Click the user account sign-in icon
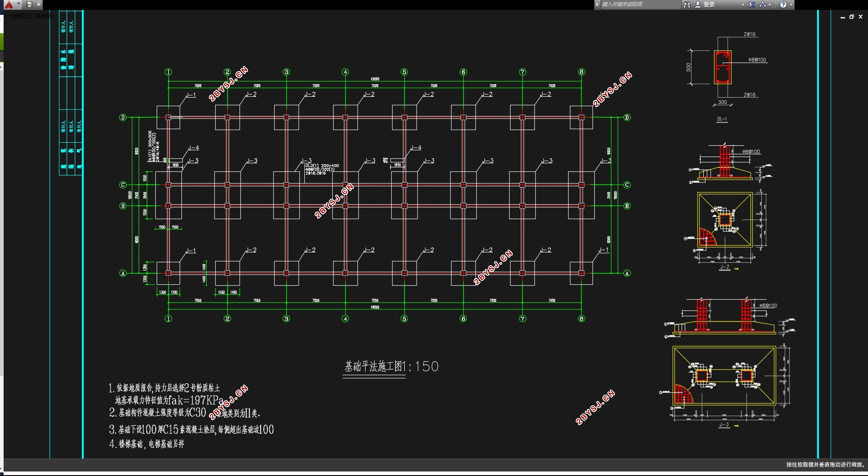The width and height of the screenshot is (868, 476). tap(698, 4)
